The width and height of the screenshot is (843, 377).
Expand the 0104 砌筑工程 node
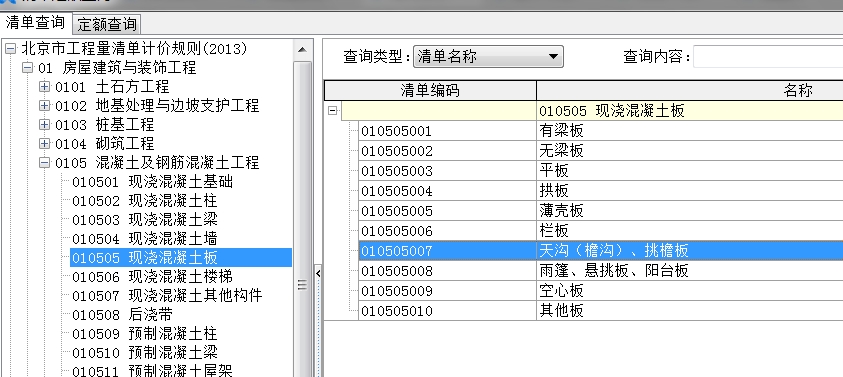tap(45, 144)
